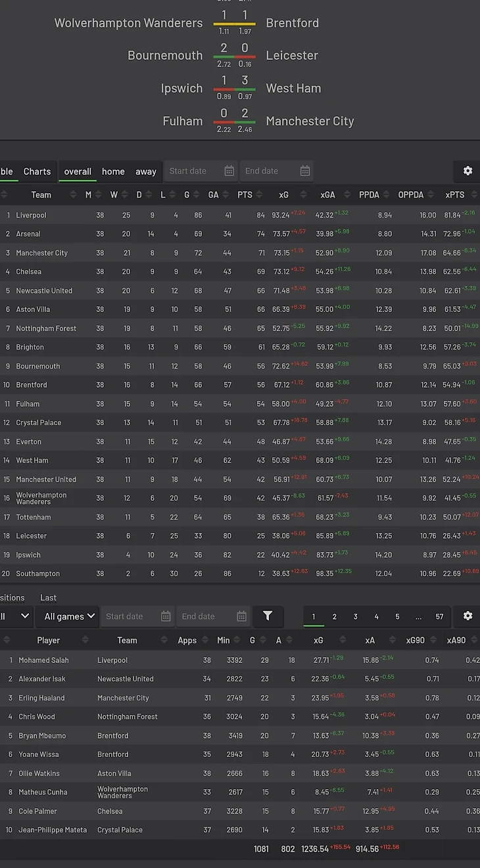This screenshot has height=868, width=480.
Task: Open player table settings gear icon
Action: [468, 616]
